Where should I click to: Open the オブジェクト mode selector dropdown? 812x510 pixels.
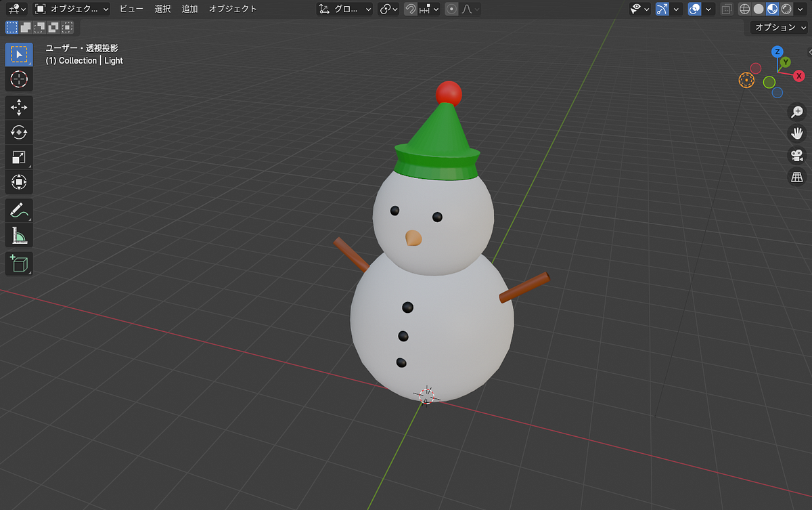click(72, 9)
